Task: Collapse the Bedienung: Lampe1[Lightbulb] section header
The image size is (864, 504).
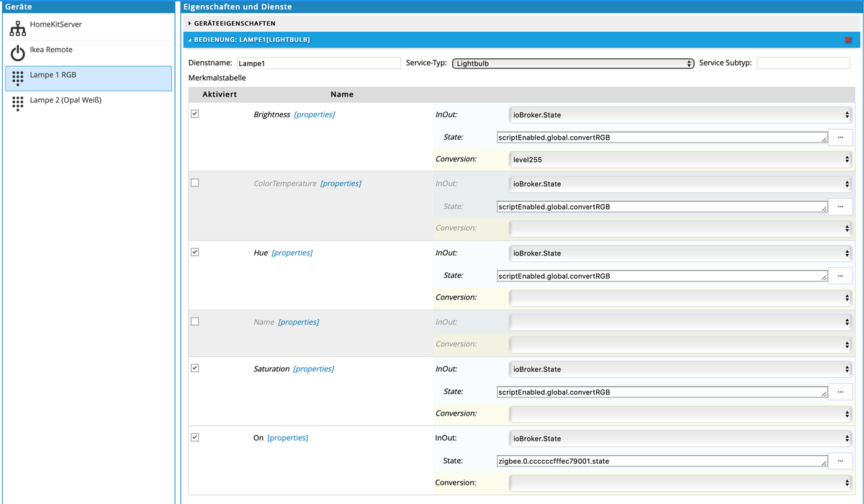Action: 252,40
